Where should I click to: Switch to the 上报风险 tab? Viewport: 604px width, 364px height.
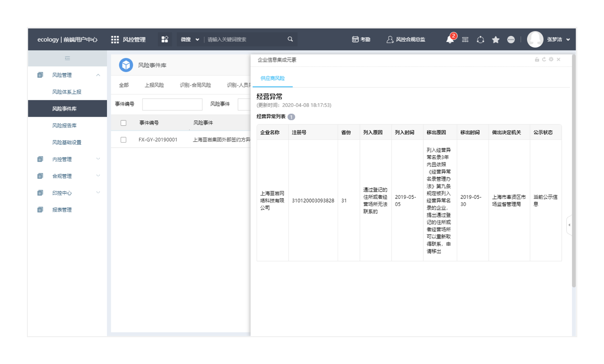(154, 85)
